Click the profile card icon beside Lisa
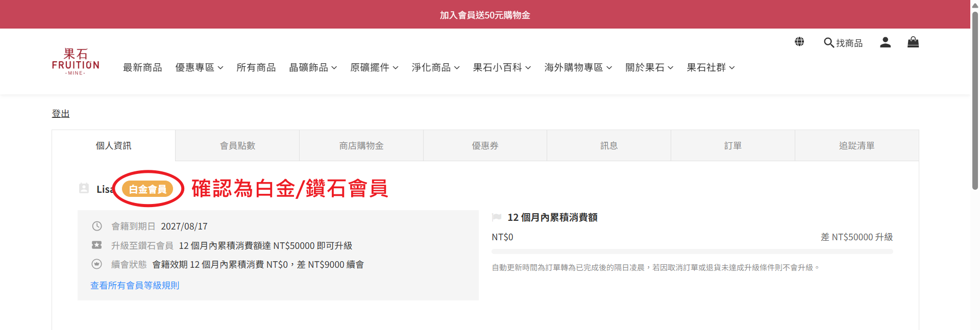The image size is (980, 330). [84, 188]
